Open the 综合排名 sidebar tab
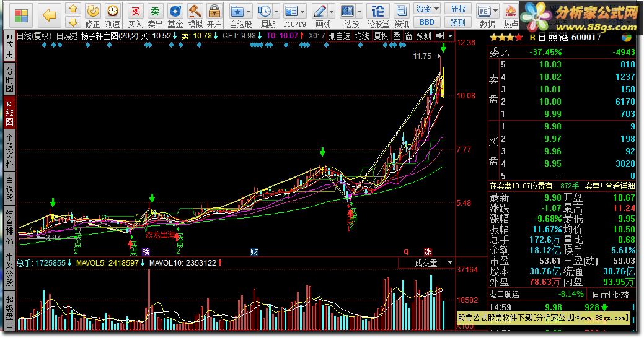This screenshot has width=644, height=338. 9,227
